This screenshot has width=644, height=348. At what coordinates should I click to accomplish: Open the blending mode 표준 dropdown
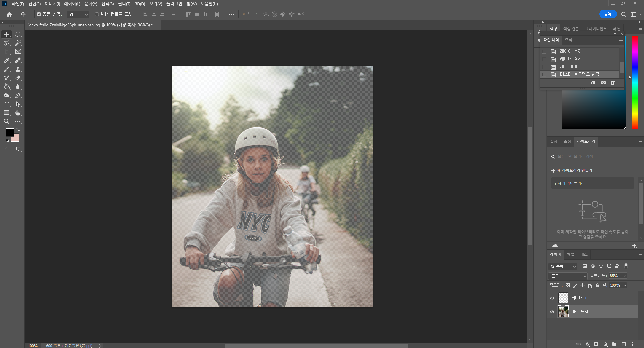coord(568,276)
